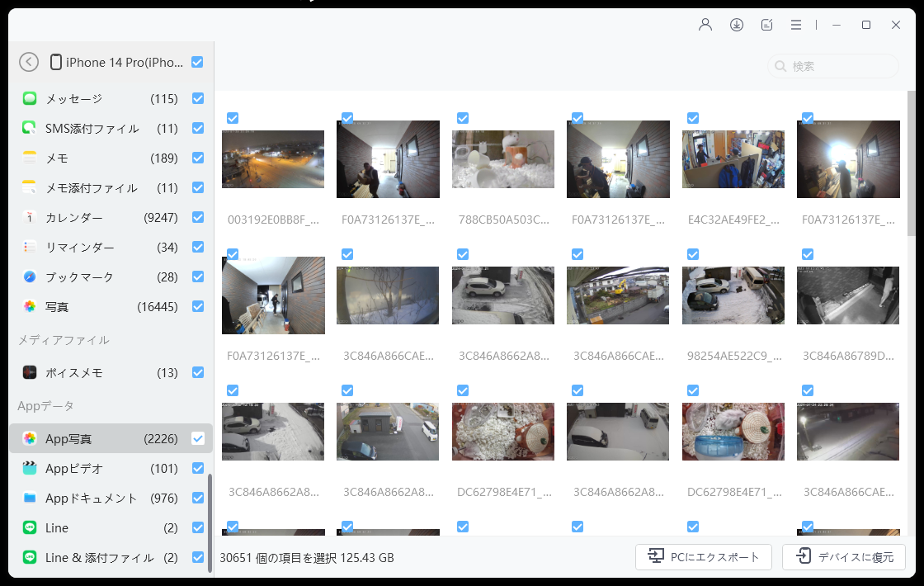Click the メモ添付ファイル icon
The image size is (924, 586).
[30, 187]
